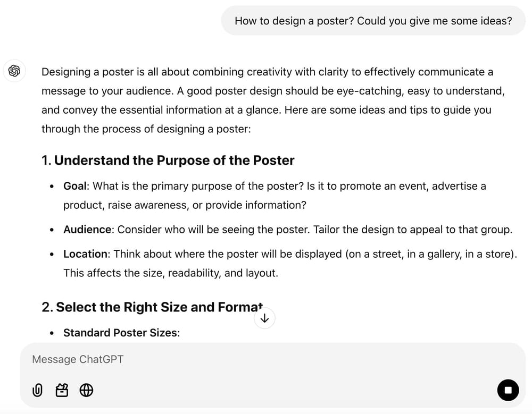This screenshot has width=532, height=414.
Task: Click the ChatGPT logo avatar beside the response
Action: click(14, 71)
